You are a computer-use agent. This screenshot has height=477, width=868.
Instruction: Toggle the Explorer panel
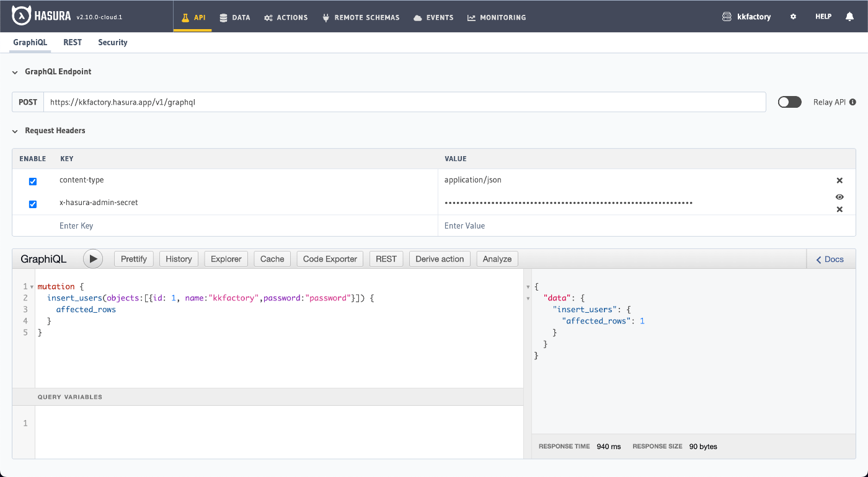point(226,259)
